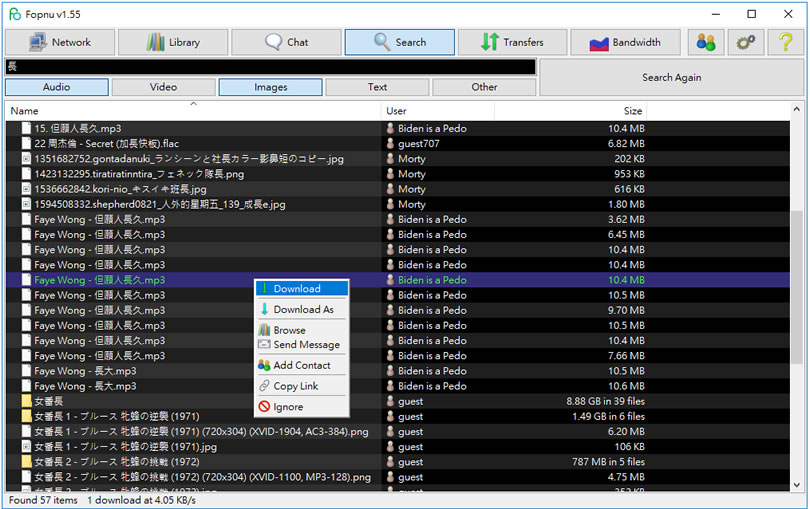
Task: Open settings via the gears icon
Action: [746, 42]
